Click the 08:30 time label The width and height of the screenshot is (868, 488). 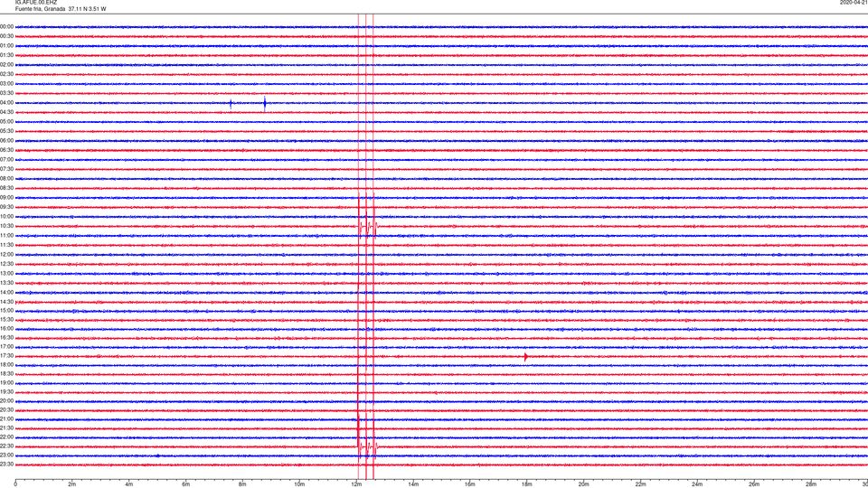tap(6, 188)
